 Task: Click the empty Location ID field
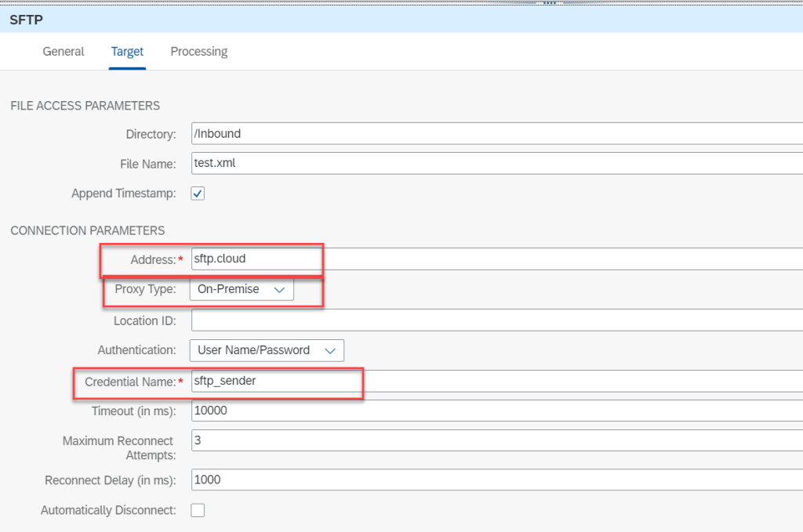[494, 320]
